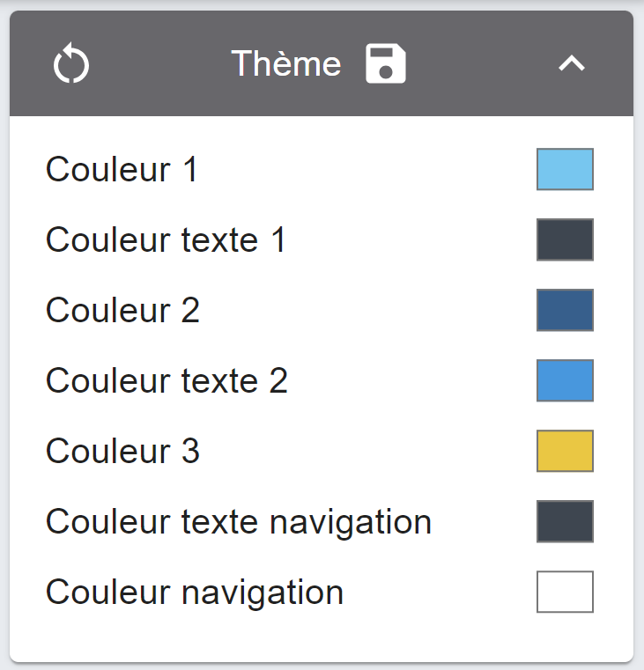The image size is (644, 670).
Task: Reset the theme with the circular arrow icon
Action: (71, 63)
